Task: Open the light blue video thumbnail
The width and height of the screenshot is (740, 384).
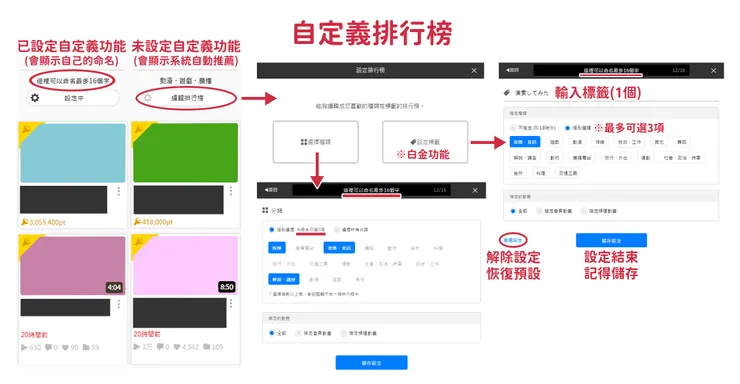Action: click(x=73, y=153)
